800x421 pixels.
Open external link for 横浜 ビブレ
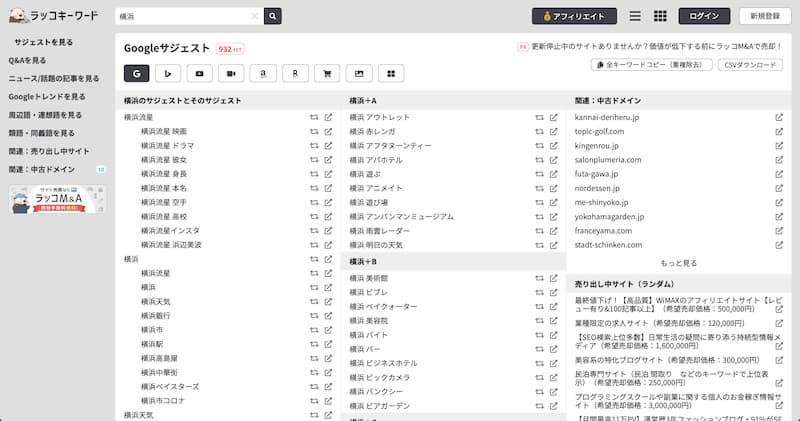pos(554,292)
